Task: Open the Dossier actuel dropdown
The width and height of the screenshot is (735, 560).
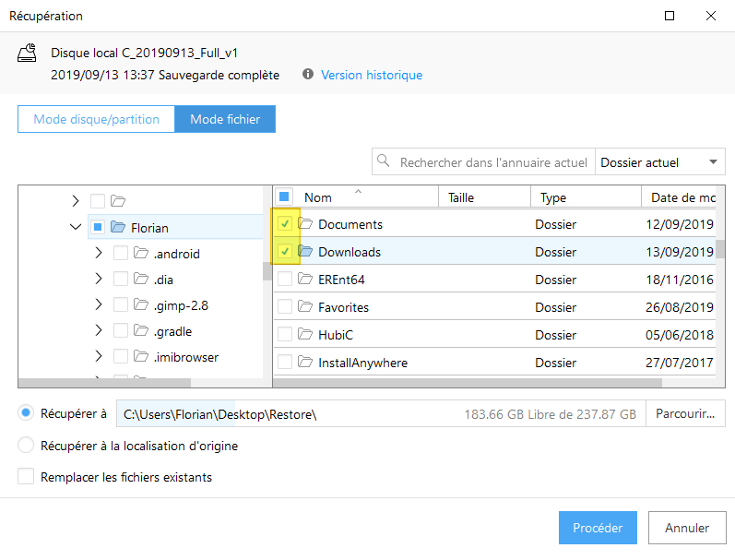Action: pos(659,162)
